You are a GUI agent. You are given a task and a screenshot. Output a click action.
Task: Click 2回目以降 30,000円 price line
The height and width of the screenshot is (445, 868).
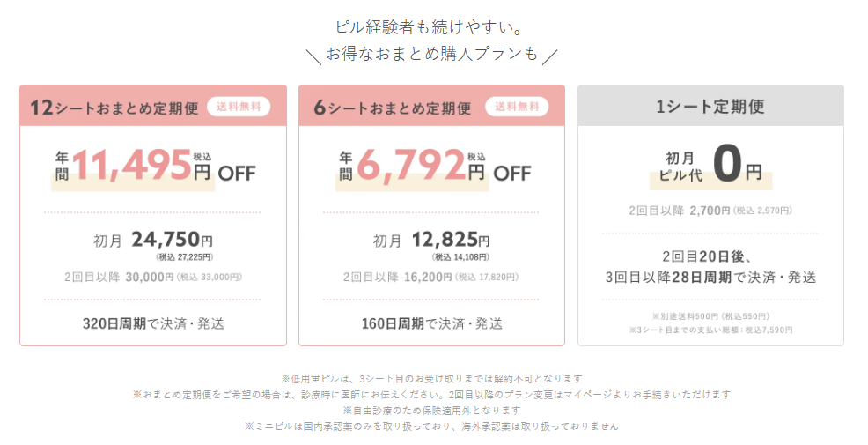coord(153,277)
